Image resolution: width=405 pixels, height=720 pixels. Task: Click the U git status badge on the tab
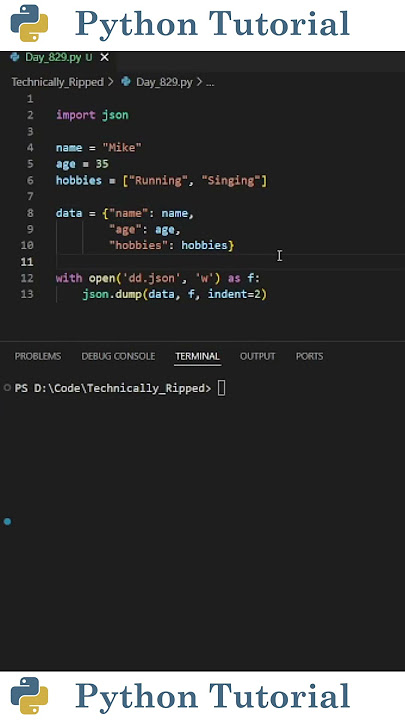[89, 57]
